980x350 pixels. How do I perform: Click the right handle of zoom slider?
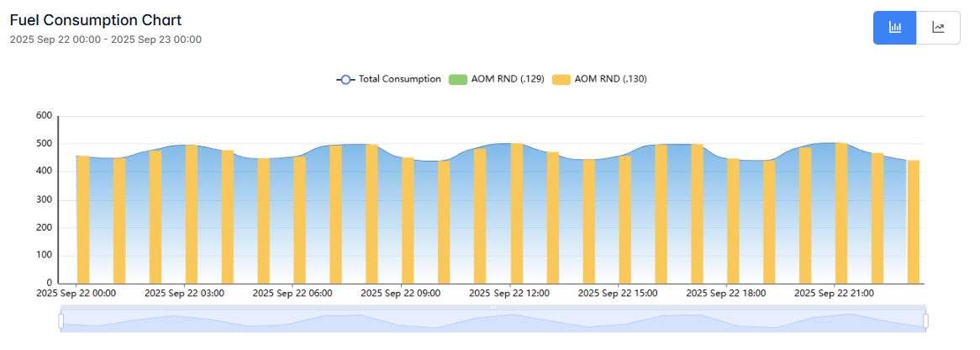[925, 321]
